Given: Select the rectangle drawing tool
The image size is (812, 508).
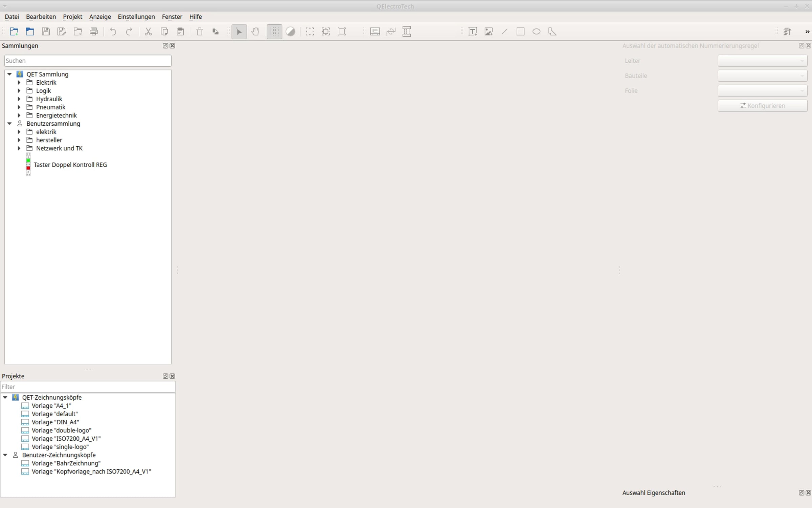Looking at the screenshot, I should (520, 31).
